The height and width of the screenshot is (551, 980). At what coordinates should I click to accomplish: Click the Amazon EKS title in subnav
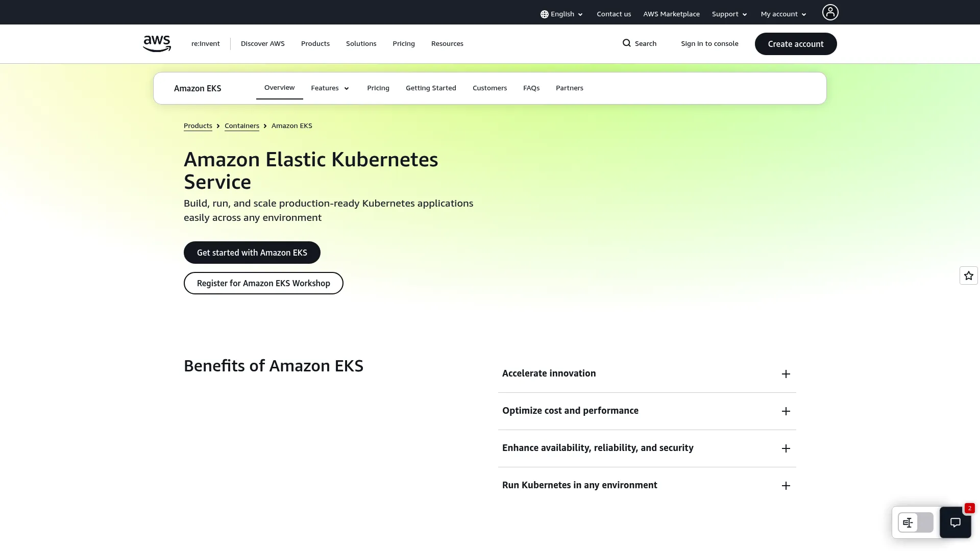coord(198,89)
